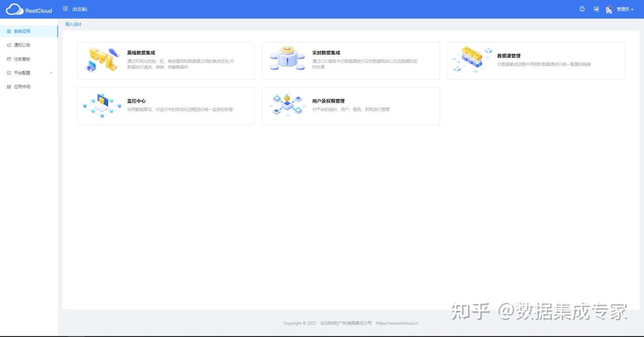The height and width of the screenshot is (337, 644).
Task: Click the sidebar collapse icon next to RestCloud logo
Action: coord(64,9)
